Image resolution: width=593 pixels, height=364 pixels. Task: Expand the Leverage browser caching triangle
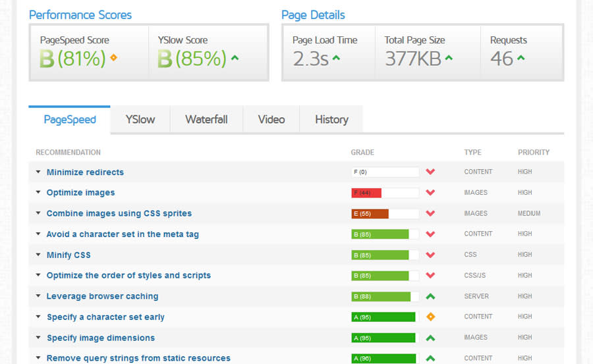coord(38,296)
